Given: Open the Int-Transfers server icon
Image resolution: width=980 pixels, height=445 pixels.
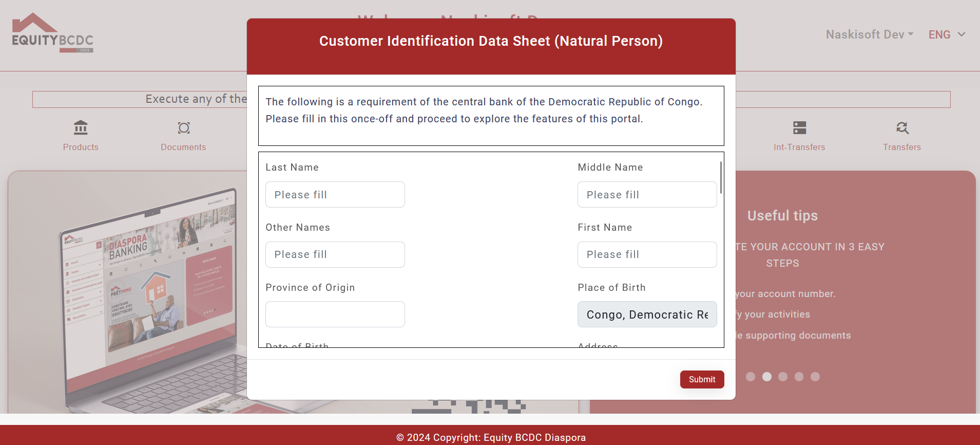Looking at the screenshot, I should 799,127.
